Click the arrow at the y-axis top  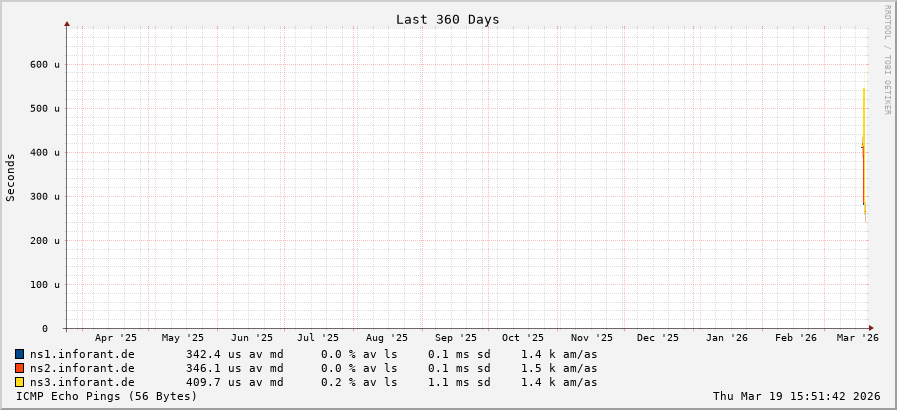(67, 23)
